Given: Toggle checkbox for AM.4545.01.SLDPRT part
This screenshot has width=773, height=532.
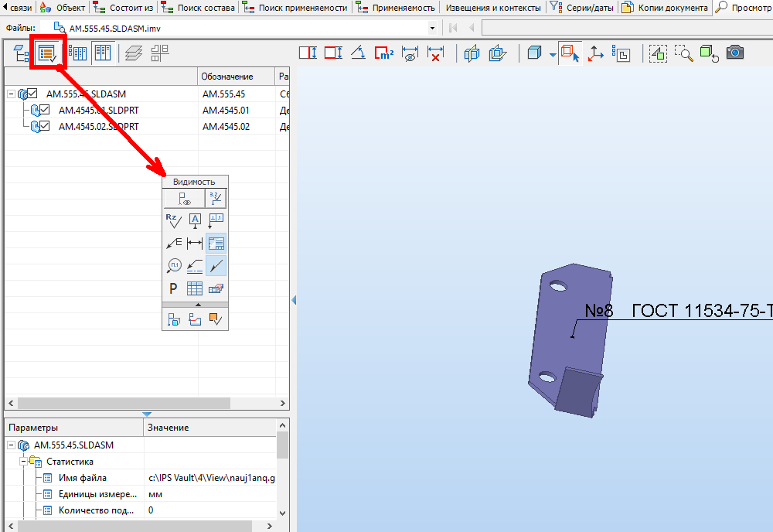Looking at the screenshot, I should [x=45, y=111].
